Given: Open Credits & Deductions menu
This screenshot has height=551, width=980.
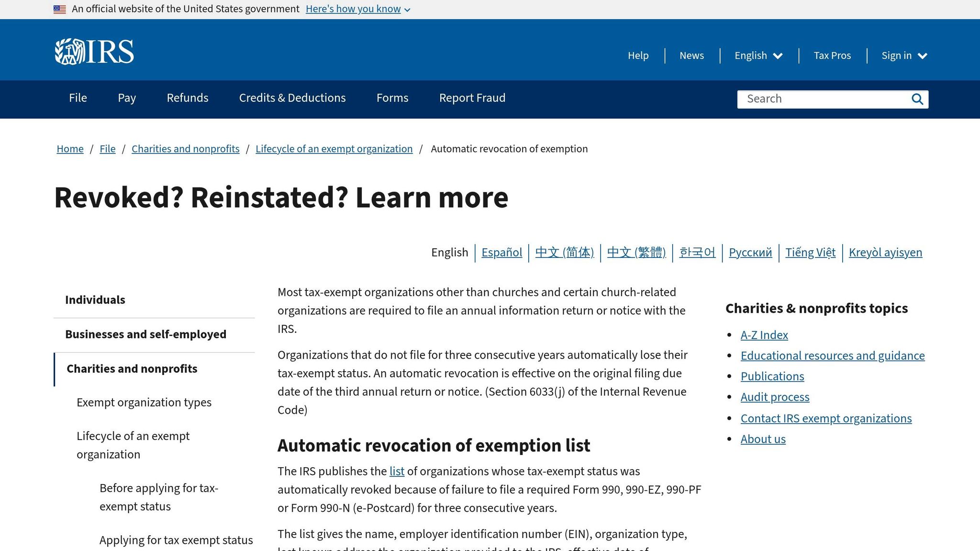Looking at the screenshot, I should [292, 98].
